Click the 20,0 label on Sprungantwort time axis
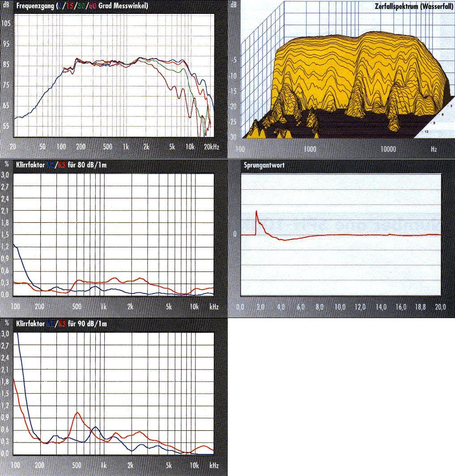Image resolution: width=455 pixels, height=476 pixels. 440,307
